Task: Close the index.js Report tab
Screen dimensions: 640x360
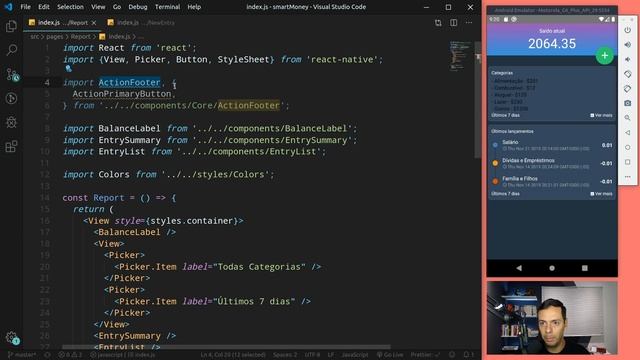Action: (x=94, y=23)
